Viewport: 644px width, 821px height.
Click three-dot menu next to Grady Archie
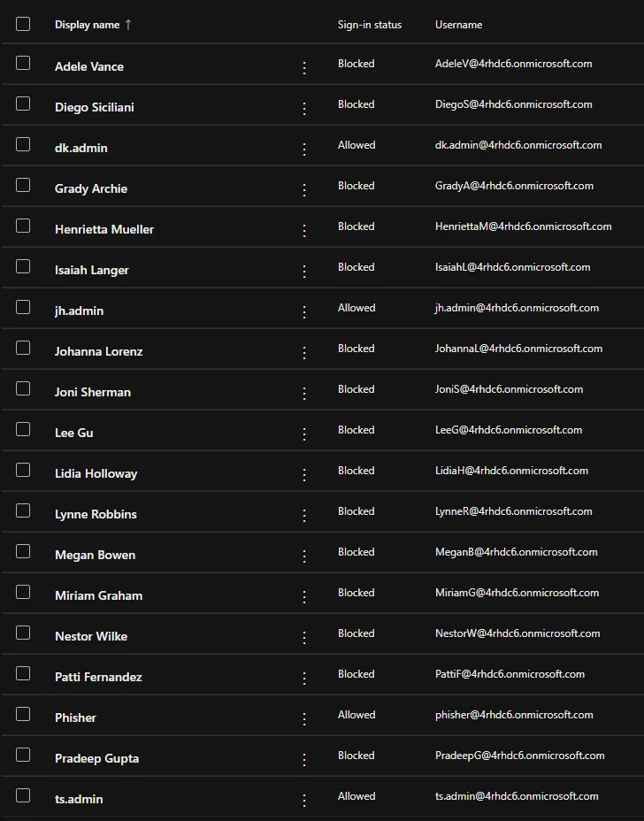[304, 189]
